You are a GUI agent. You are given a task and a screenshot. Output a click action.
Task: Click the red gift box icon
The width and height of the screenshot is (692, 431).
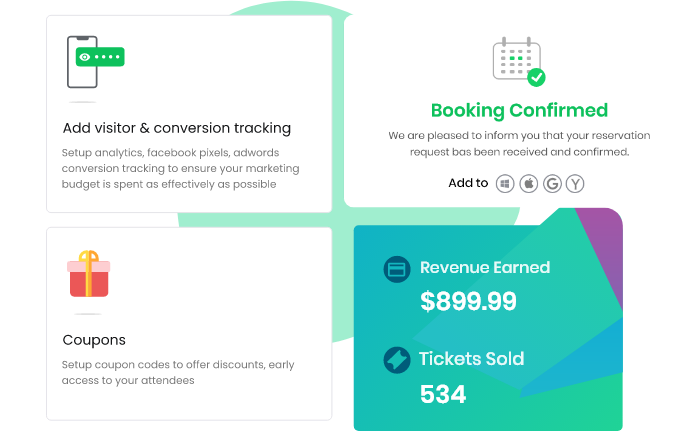89,274
